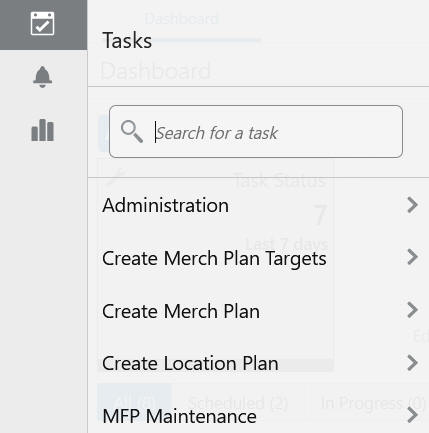Expand the MFP Maintenance chevron
This screenshot has height=433, width=429.
click(412, 416)
